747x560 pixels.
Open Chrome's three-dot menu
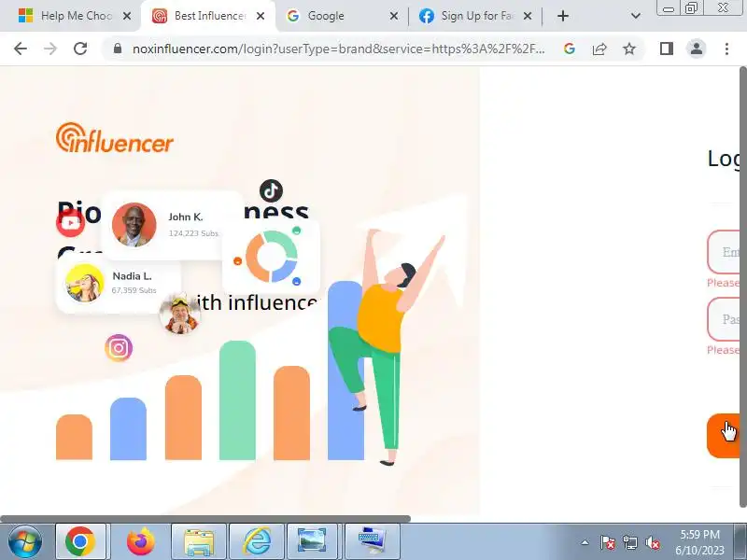[x=726, y=49]
